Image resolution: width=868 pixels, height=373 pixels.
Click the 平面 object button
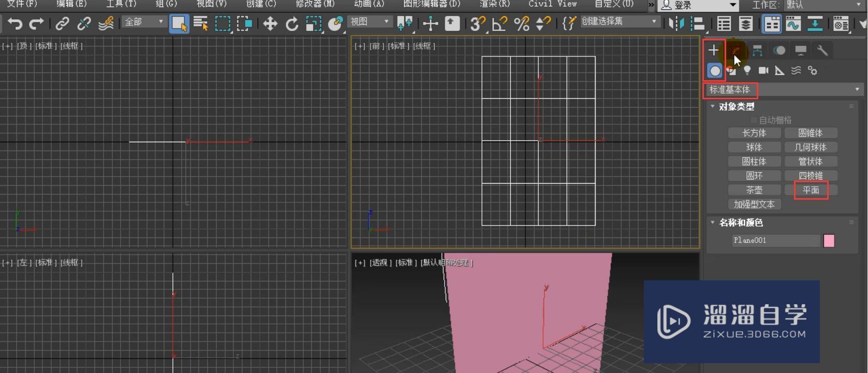811,190
